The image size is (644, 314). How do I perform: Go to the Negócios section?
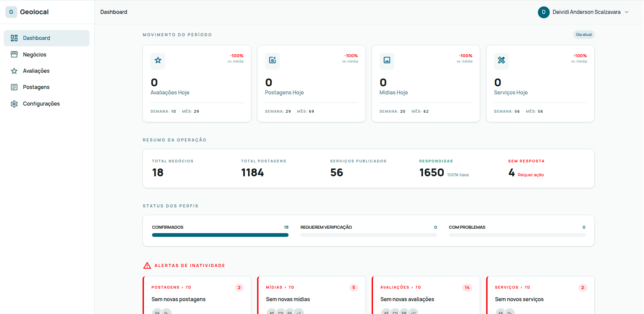[47, 54]
